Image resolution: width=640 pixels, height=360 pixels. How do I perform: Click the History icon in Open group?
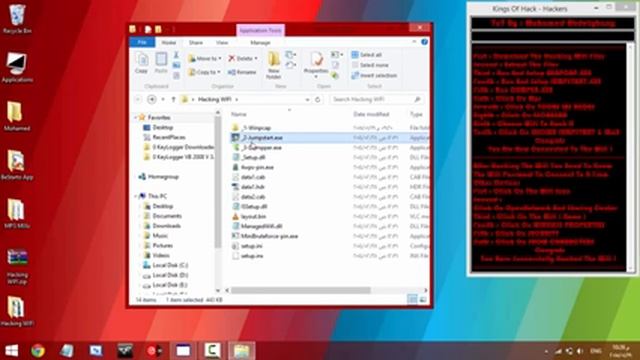(x=335, y=76)
